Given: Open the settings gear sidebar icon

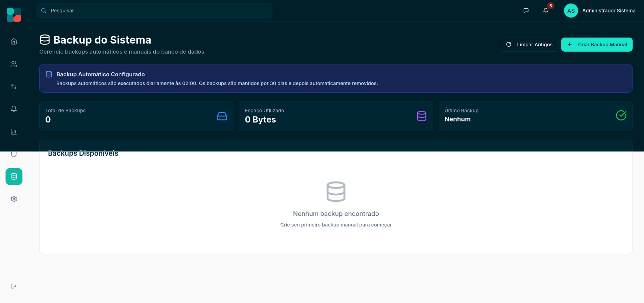Looking at the screenshot, I should pyautogui.click(x=14, y=199).
